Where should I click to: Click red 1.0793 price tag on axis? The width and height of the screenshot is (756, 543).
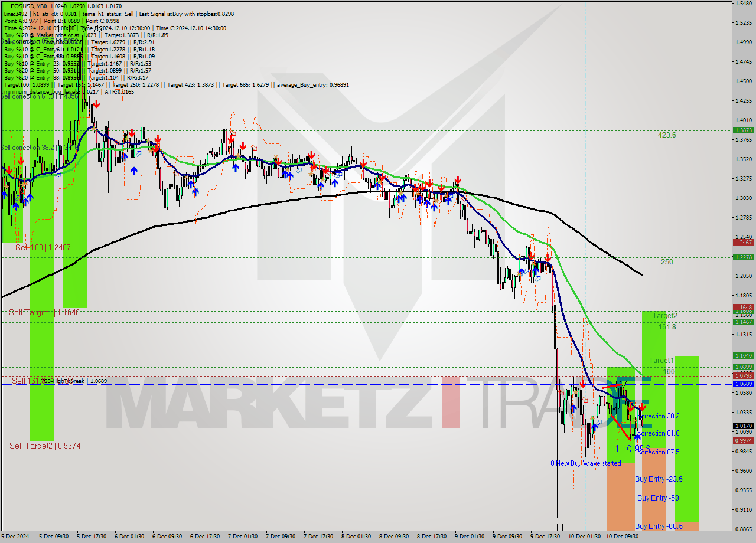point(743,375)
